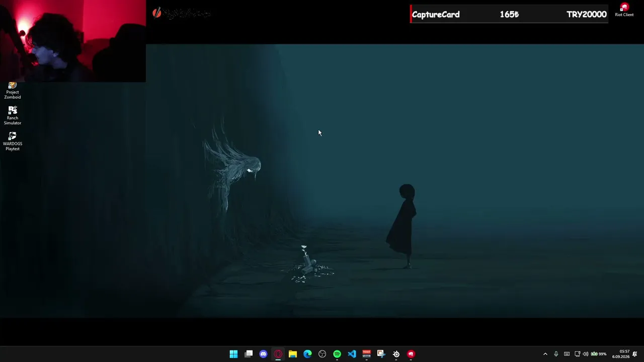Click the CaptureCard donation goal bar
Screen dimensions: 644x362
[509, 14]
